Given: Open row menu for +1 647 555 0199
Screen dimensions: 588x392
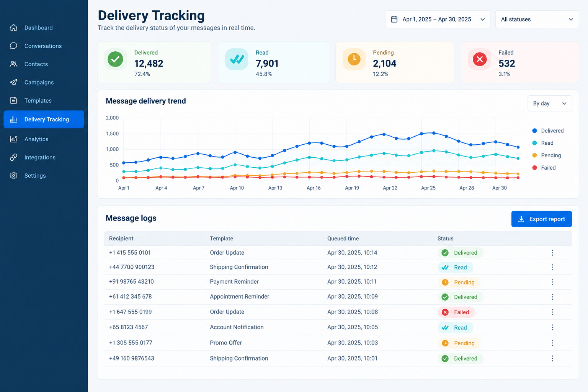Looking at the screenshot, I should tap(552, 312).
